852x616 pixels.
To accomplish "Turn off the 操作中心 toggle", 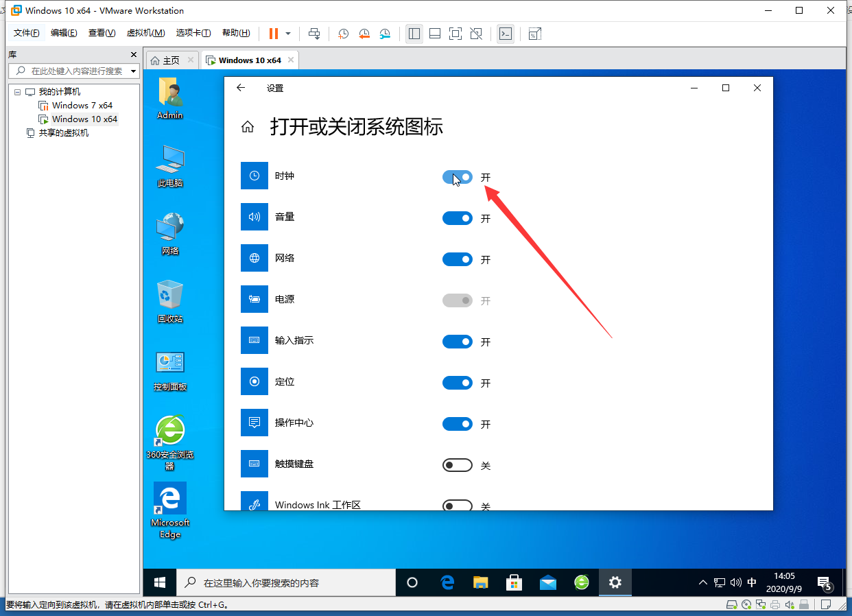I will coord(458,424).
